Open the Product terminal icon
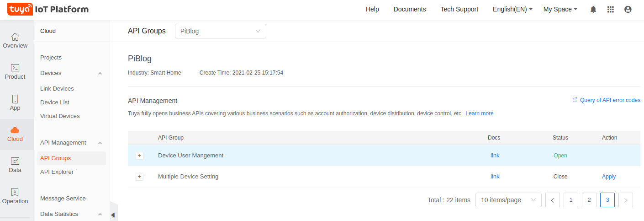Screen dimensions: 644x221 pos(15,68)
